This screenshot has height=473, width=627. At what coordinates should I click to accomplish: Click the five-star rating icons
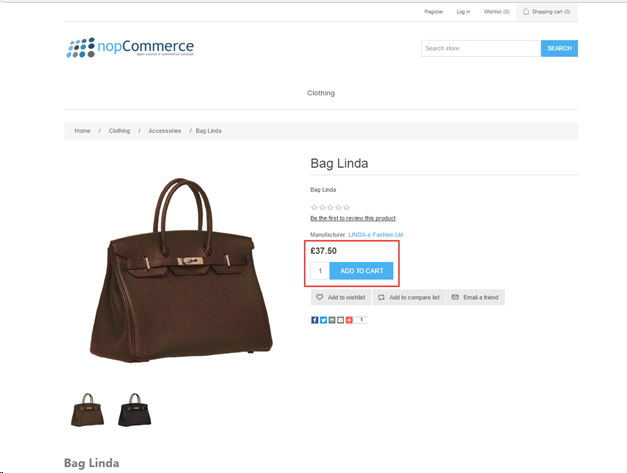(x=330, y=207)
